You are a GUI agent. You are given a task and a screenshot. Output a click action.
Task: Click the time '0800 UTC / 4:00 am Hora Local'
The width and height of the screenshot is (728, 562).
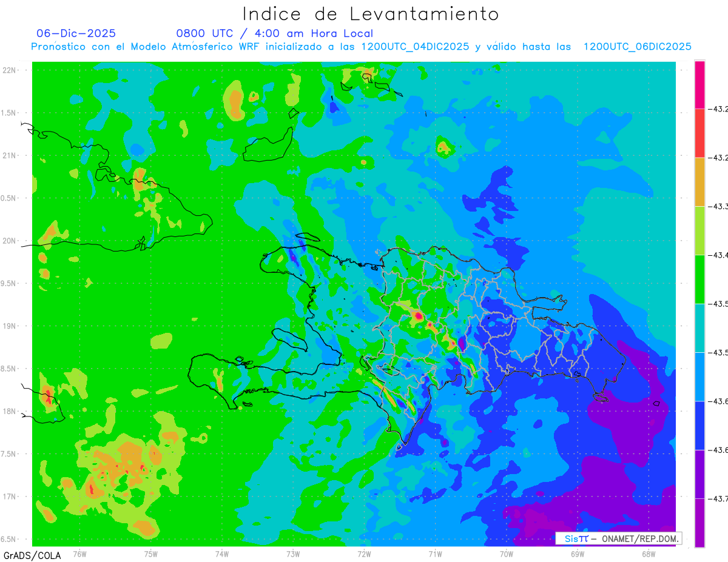[x=274, y=33]
